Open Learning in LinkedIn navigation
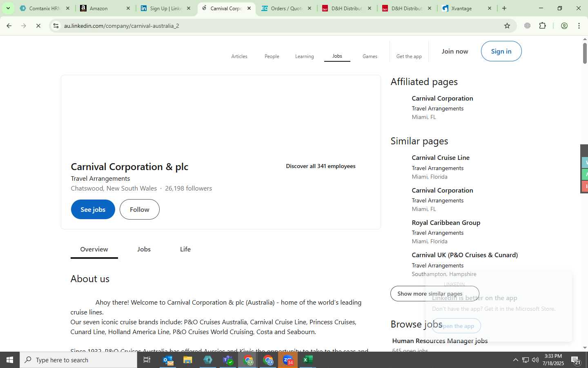This screenshot has height=368, width=588. (305, 56)
